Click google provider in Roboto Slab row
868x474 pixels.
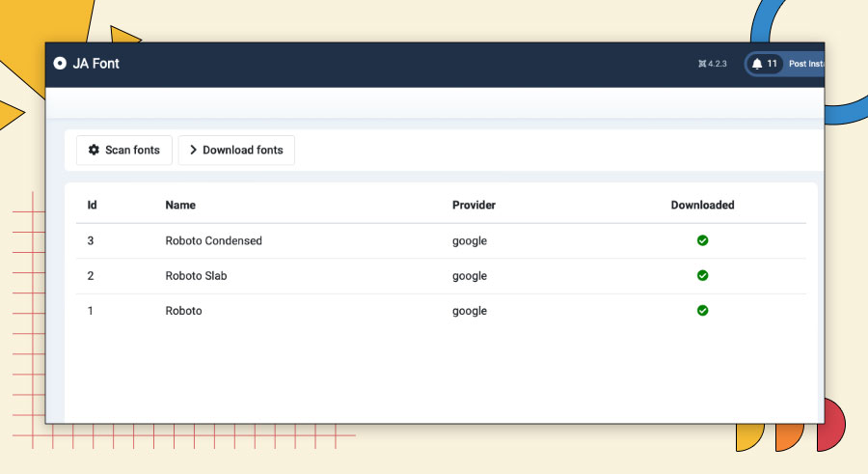[x=470, y=276]
